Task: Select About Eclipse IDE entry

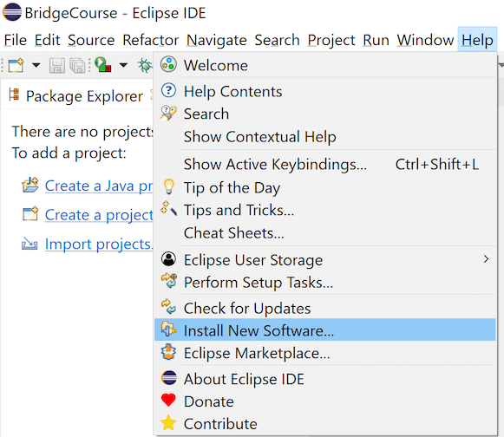Action: (x=325, y=379)
